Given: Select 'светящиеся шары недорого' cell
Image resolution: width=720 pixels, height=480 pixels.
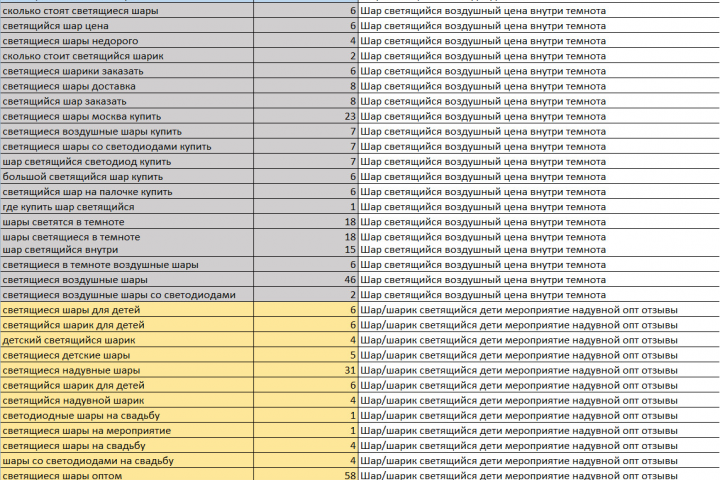Looking at the screenshot, I should [x=127, y=41].
